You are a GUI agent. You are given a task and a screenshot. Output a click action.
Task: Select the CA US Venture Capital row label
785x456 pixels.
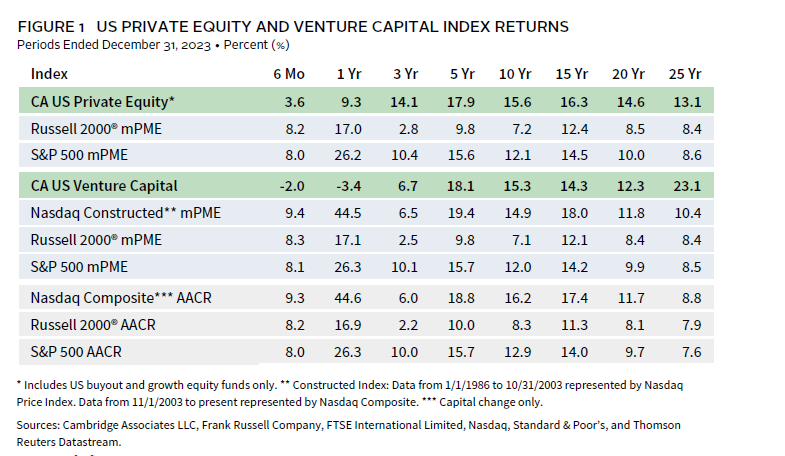(104, 185)
